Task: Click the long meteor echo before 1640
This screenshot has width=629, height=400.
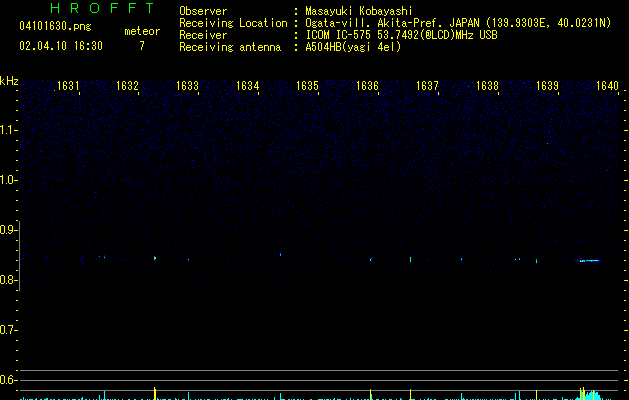Action: click(588, 261)
